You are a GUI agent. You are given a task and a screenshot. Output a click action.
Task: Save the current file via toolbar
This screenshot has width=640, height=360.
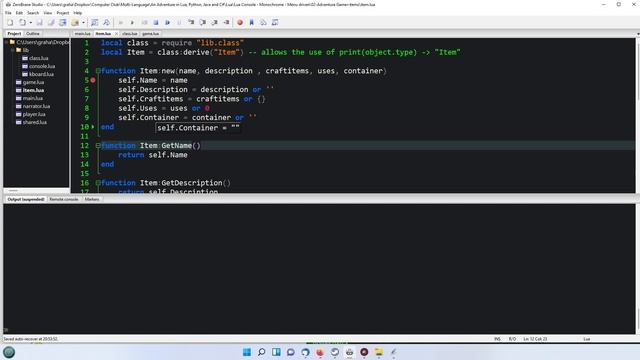[x=39, y=22]
